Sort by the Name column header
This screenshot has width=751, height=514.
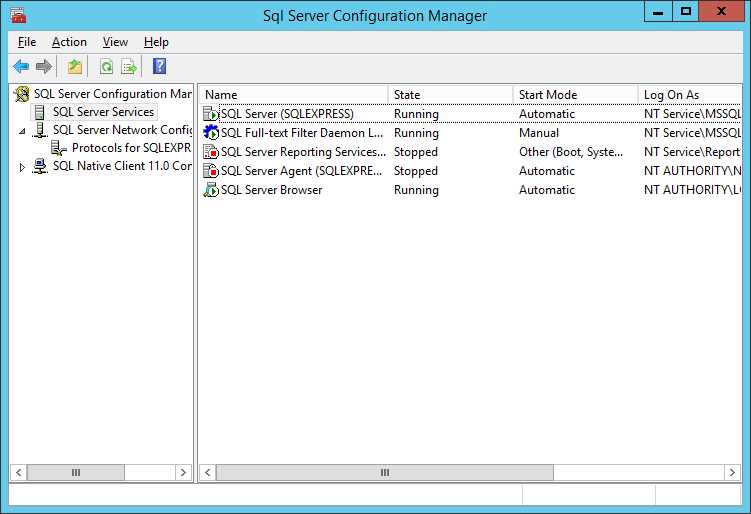click(x=294, y=95)
